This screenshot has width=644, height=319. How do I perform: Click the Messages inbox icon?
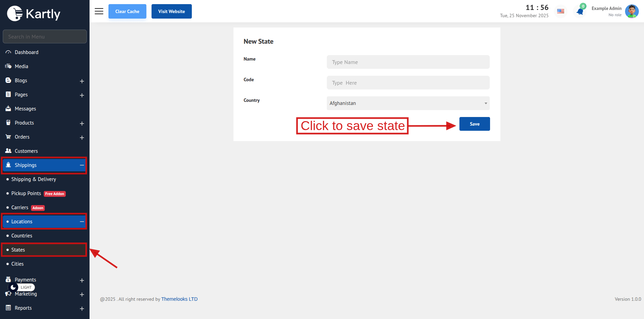click(8, 109)
